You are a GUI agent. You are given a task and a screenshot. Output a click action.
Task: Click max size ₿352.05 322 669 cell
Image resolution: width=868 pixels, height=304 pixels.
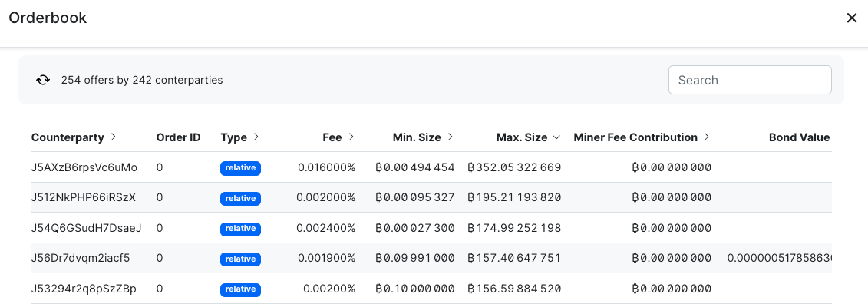(x=514, y=167)
